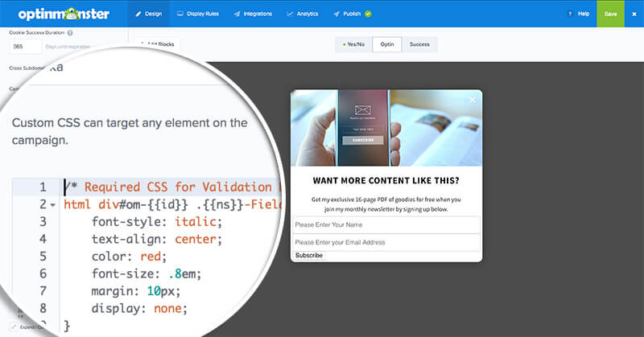Click the chart icon beside Analytics
The width and height of the screenshot is (644, 337).
coord(290,14)
